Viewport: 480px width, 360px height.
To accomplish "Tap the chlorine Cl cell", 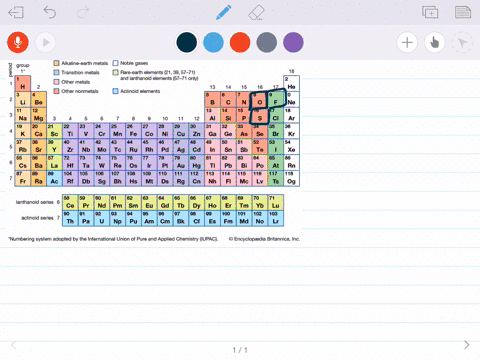I will click(x=276, y=115).
